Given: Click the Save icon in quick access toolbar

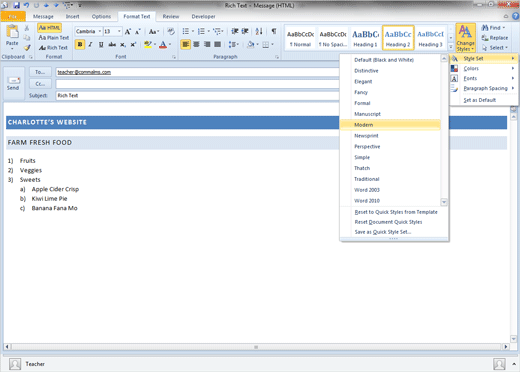Looking at the screenshot, I should pos(16,5).
